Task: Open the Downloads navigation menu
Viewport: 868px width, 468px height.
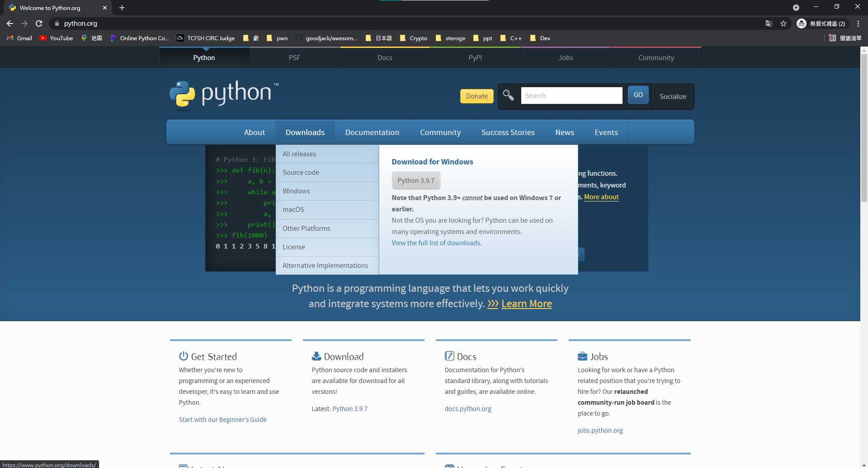Action: tap(305, 132)
